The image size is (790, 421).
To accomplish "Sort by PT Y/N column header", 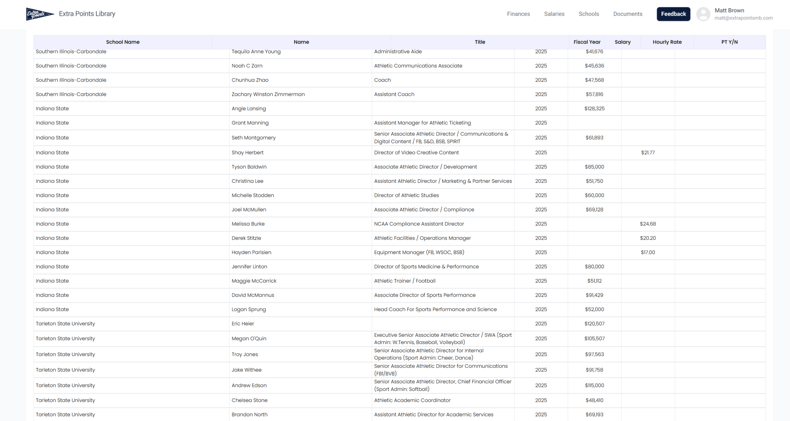I will point(730,42).
